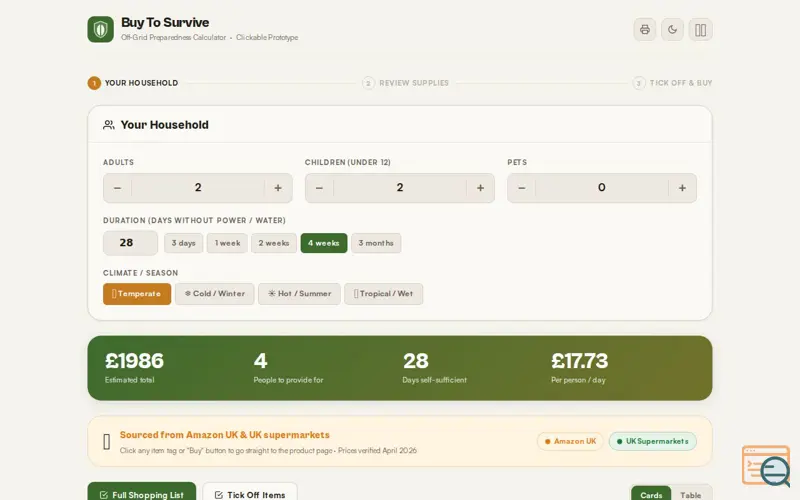Click the Amazon UK source tag

[x=570, y=441]
